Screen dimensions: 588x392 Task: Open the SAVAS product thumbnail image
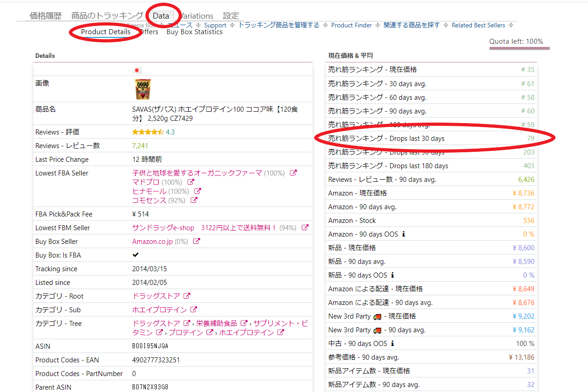point(142,89)
